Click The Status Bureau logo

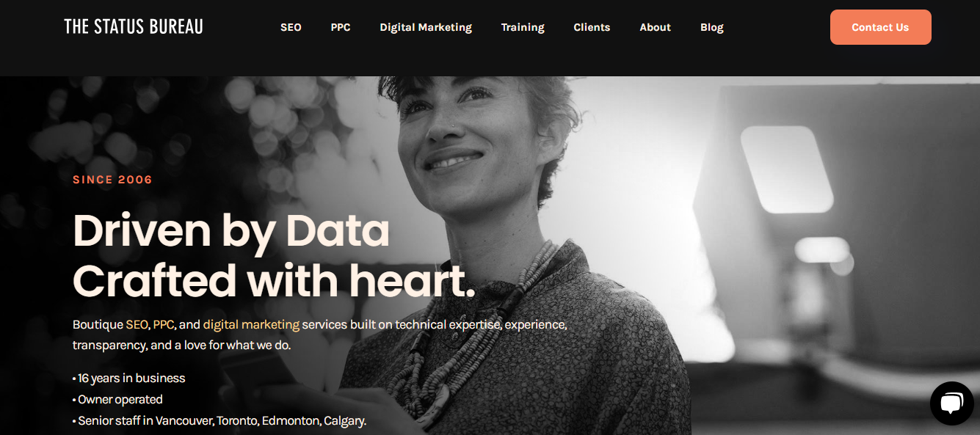[x=134, y=27]
